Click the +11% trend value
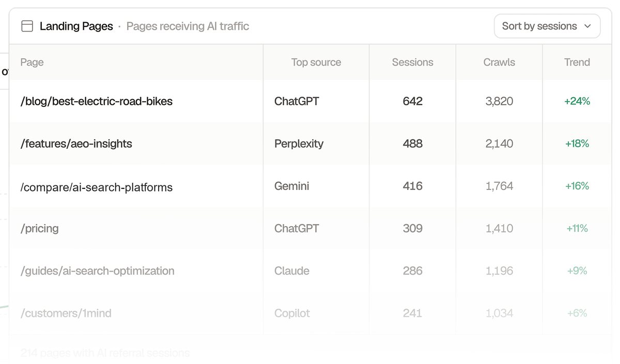Screen dimensions: 620x364 tap(577, 228)
